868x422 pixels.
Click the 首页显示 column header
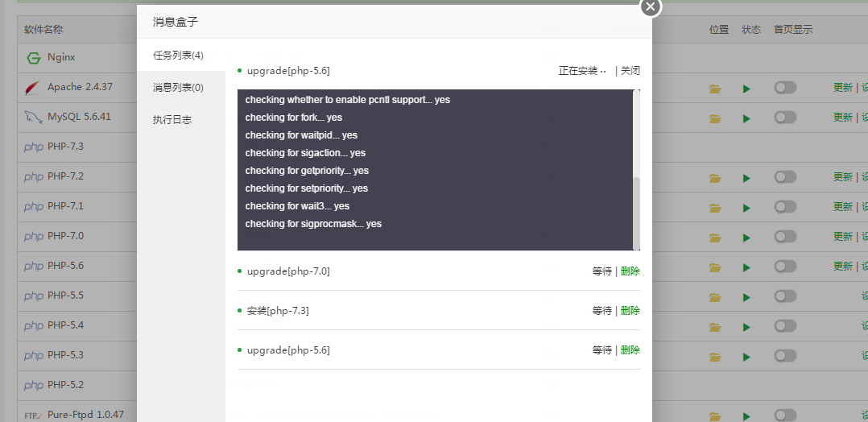792,29
